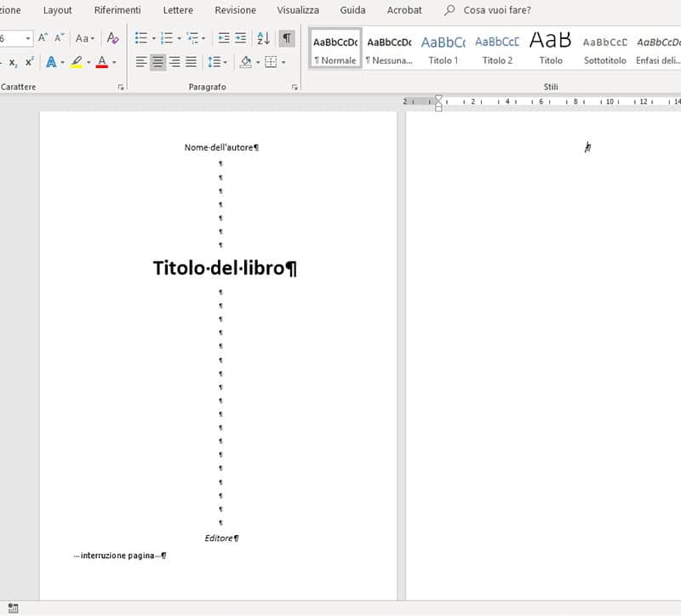Viewport: 681px width, 616px height.
Task: Apply text effects with the blue A icon
Action: coord(51,62)
